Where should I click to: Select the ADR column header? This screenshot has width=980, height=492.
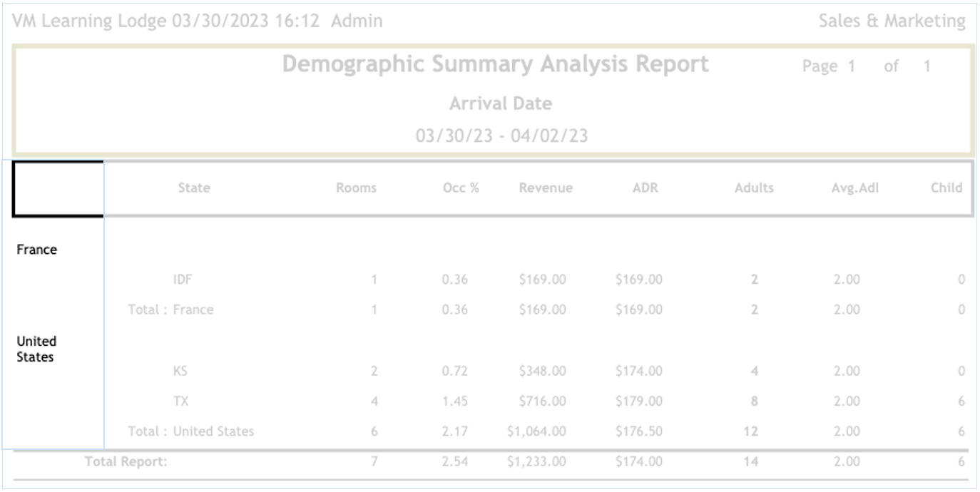coord(645,188)
